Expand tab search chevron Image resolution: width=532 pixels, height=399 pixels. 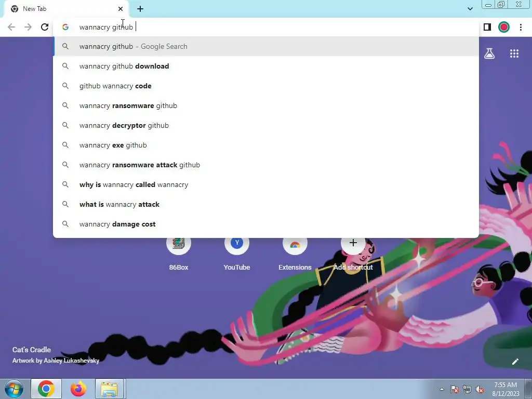pyautogui.click(x=470, y=9)
